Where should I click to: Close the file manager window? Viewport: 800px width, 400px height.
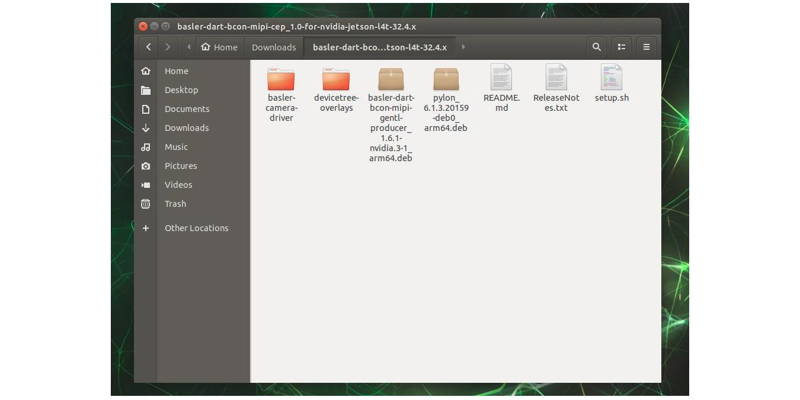pos(143,26)
